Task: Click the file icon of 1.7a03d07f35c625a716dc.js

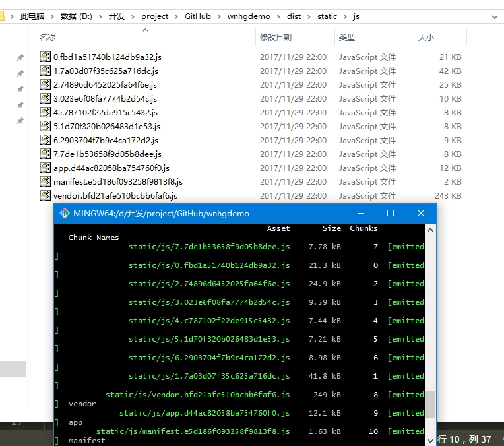Action: pyautogui.click(x=46, y=71)
